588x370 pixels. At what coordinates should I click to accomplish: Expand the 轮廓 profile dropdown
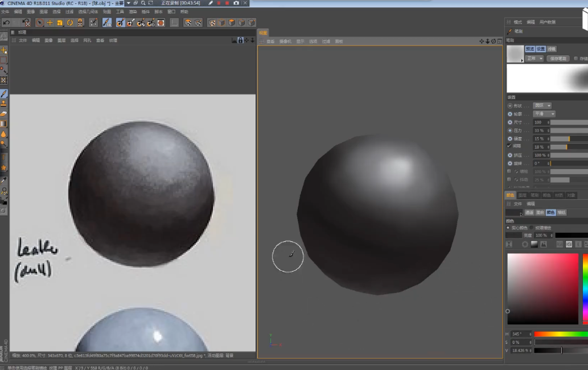[544, 114]
